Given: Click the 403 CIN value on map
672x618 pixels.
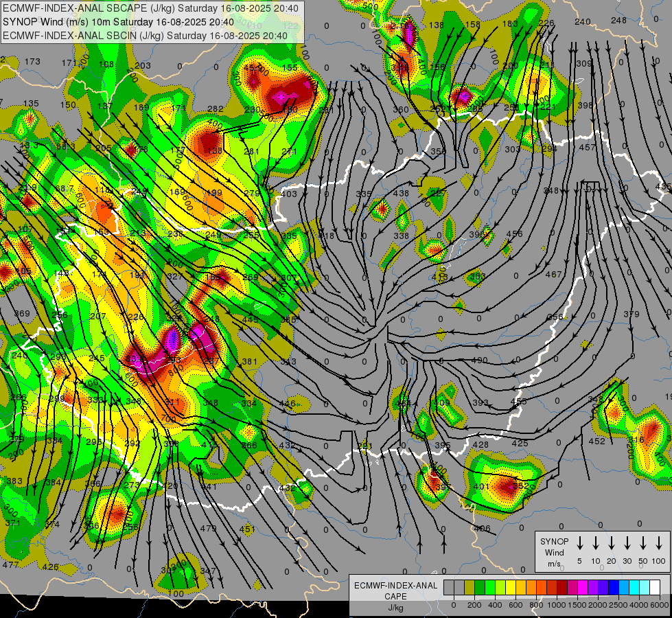Looking at the screenshot, I should (x=289, y=194).
